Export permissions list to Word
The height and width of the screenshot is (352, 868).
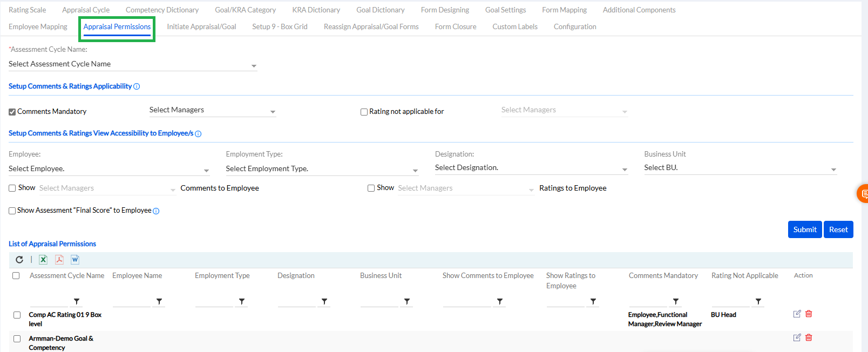(x=75, y=260)
